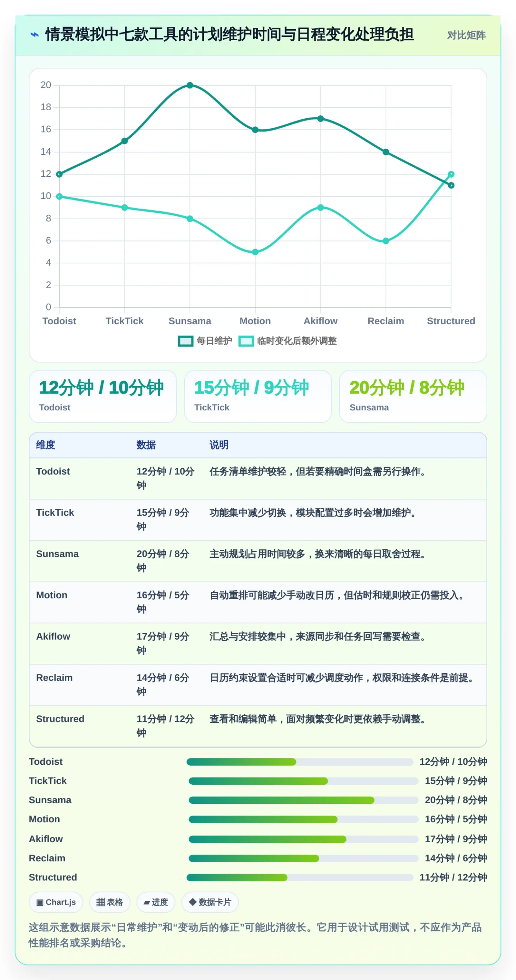Image resolution: width=516 pixels, height=980 pixels.
Task: Open the Sunsama 20分钟 / 8分钟 card
Action: 413,396
